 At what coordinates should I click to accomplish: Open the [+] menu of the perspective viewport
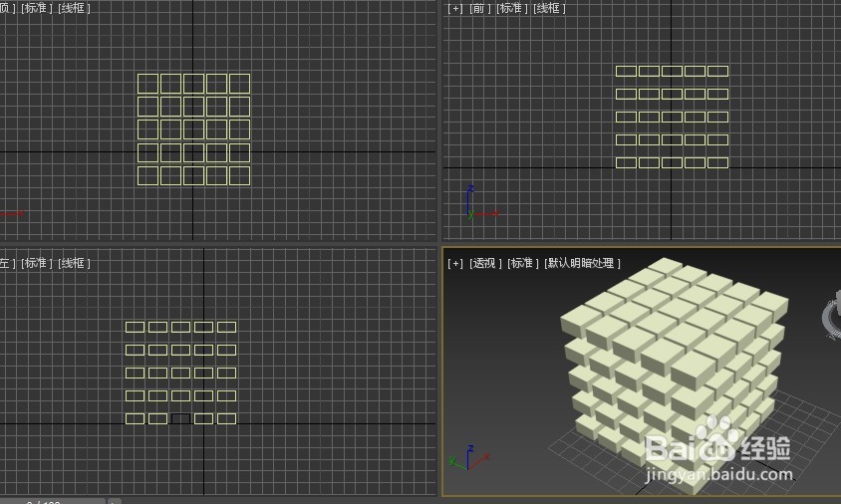coord(455,263)
